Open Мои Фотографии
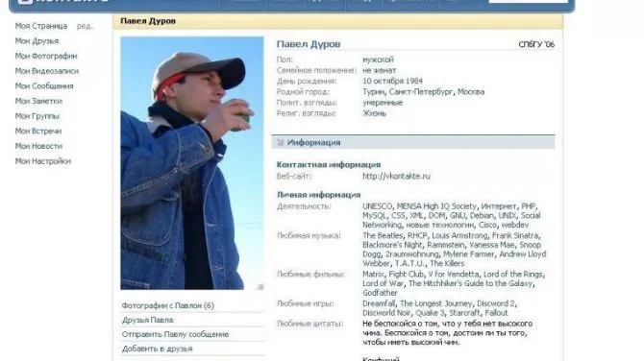Image resolution: width=644 pixels, height=361 pixels. click(46, 56)
